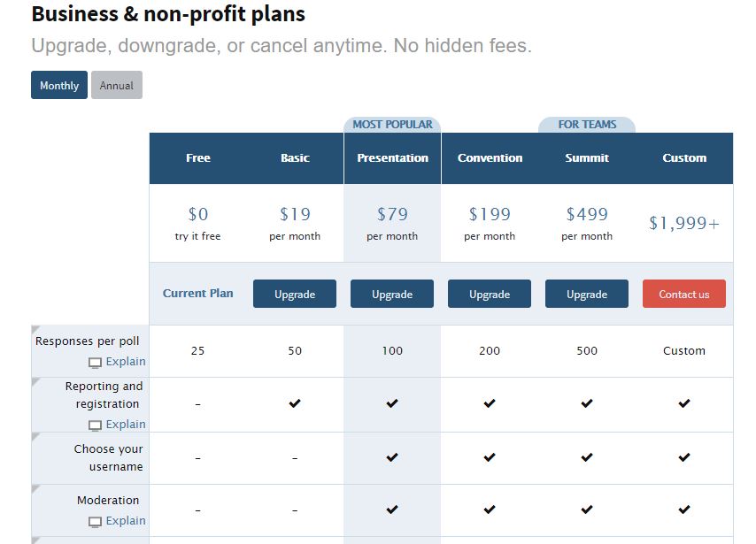This screenshot has width=756, height=544.
Task: Upgrade to the Presentation plan
Action: (x=392, y=294)
